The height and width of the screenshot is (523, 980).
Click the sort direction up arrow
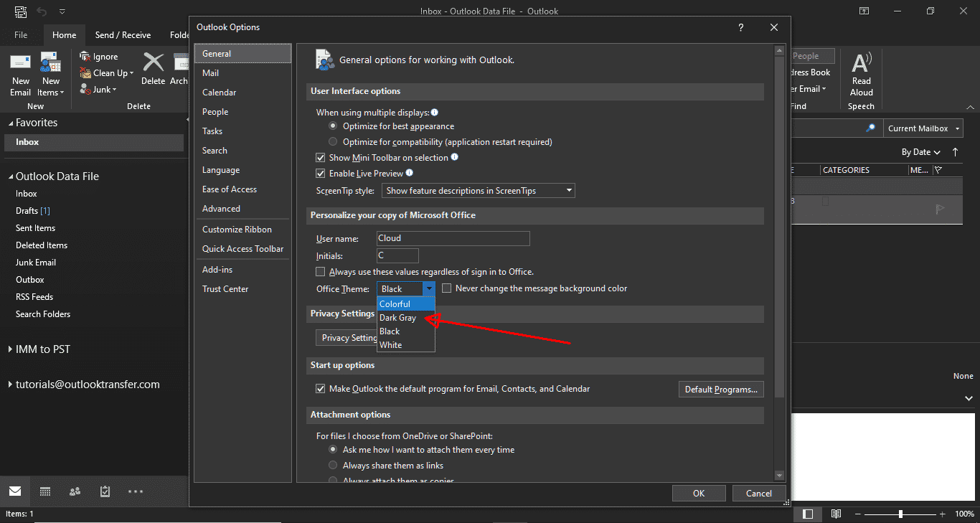click(x=955, y=152)
